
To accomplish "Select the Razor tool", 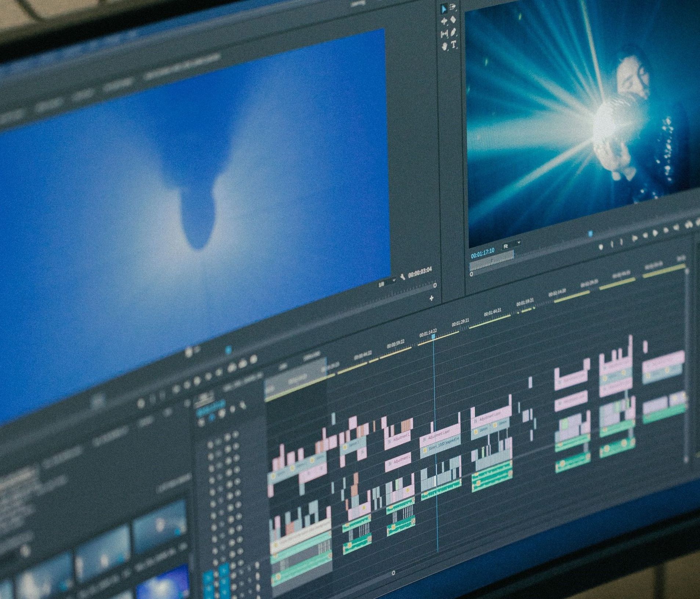I will click(x=454, y=20).
